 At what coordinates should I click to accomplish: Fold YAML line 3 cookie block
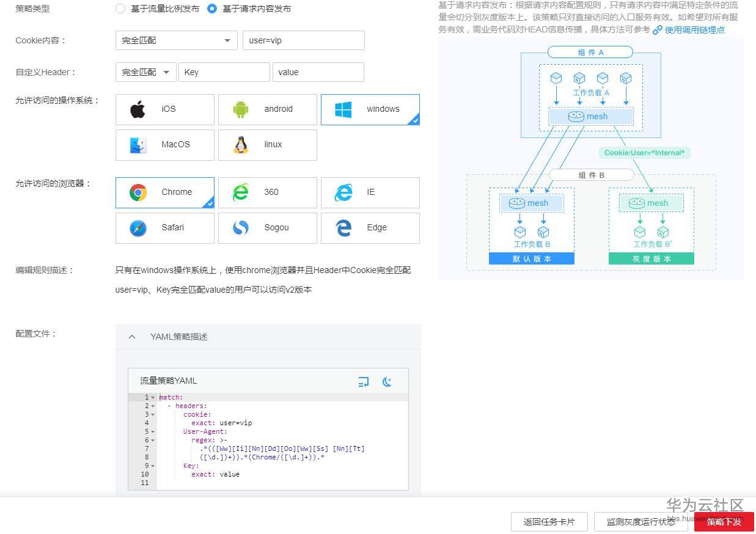tap(153, 415)
